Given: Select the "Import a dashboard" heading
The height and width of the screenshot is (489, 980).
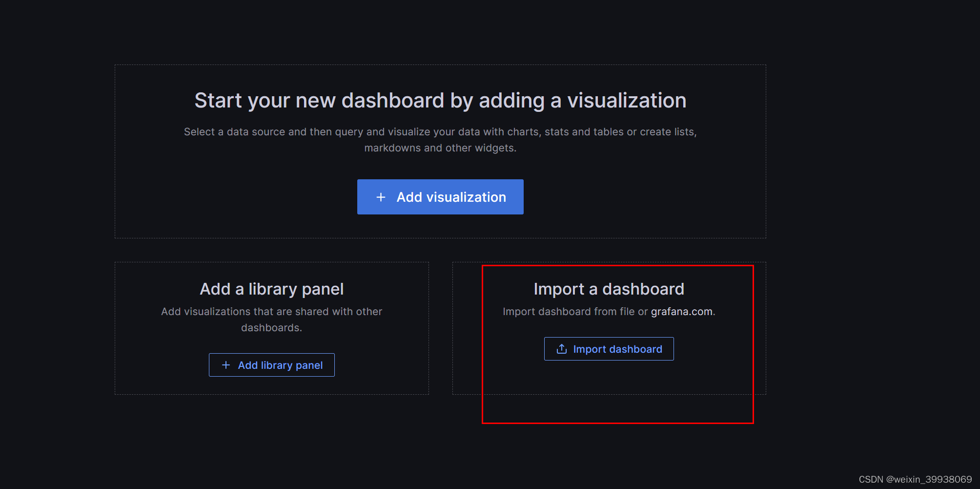Looking at the screenshot, I should (x=609, y=289).
